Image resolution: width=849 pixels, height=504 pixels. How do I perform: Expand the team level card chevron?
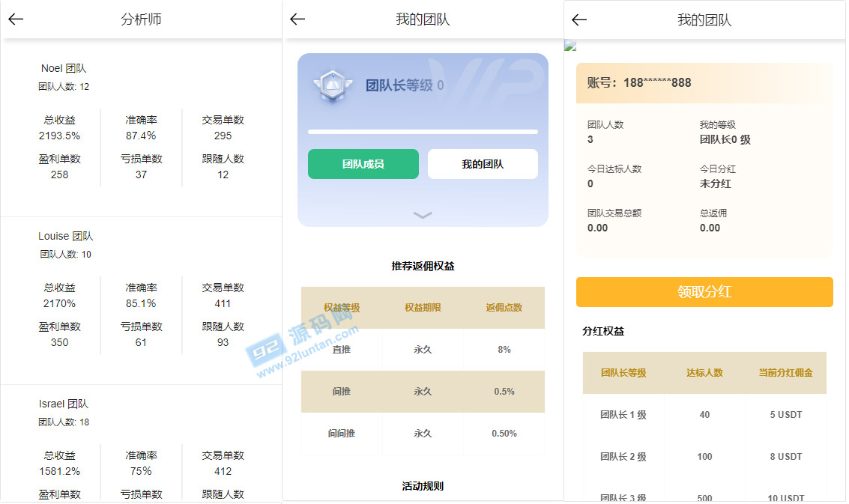tap(423, 215)
